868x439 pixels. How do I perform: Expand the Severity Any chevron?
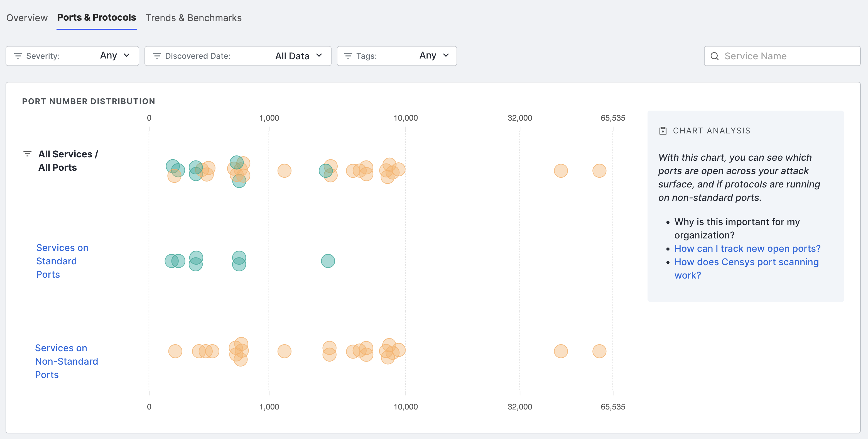127,55
